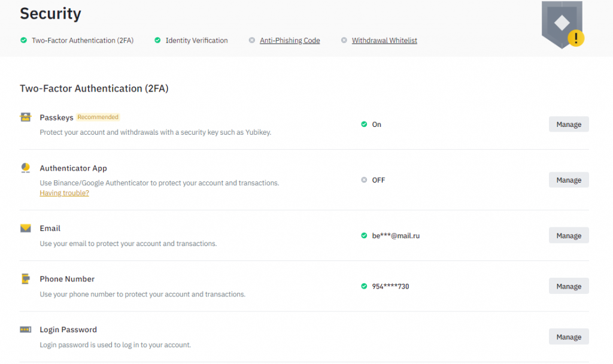Manage the Email verification setting
The width and height of the screenshot is (613, 364).
pos(568,236)
